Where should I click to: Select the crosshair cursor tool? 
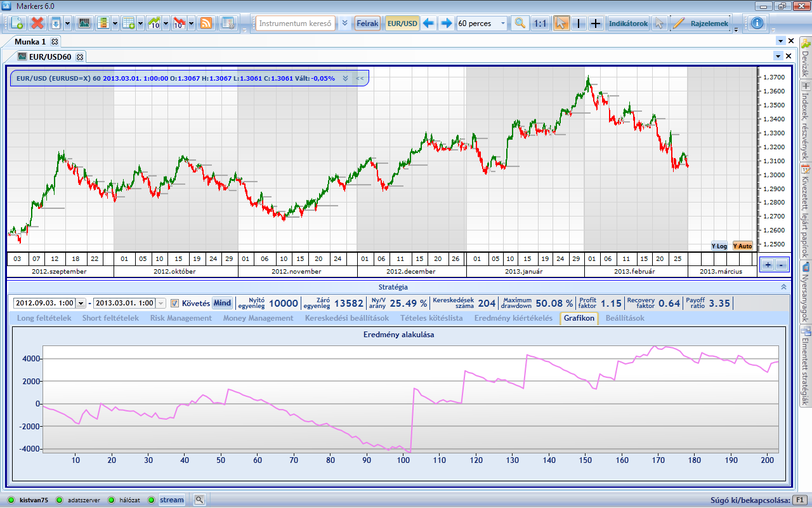click(596, 23)
